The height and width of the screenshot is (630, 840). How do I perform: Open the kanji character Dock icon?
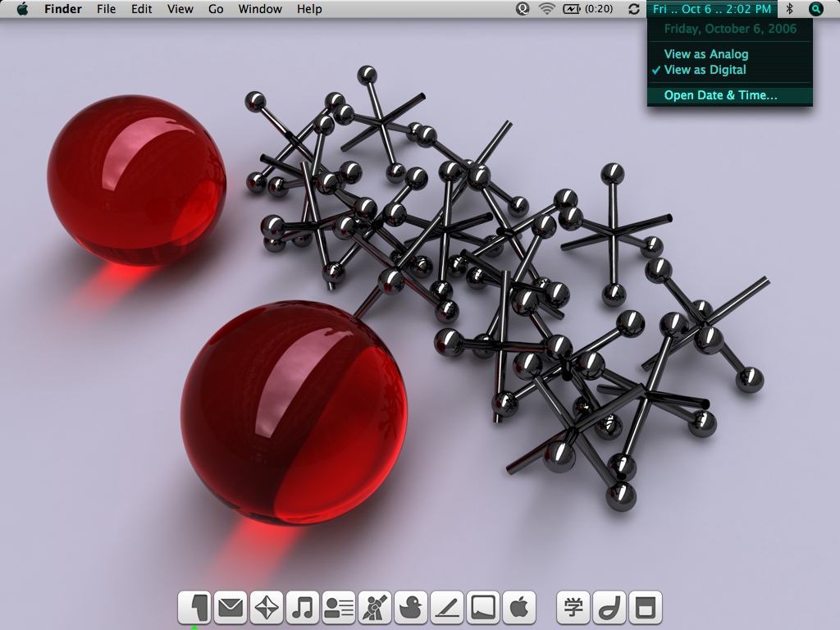[573, 608]
